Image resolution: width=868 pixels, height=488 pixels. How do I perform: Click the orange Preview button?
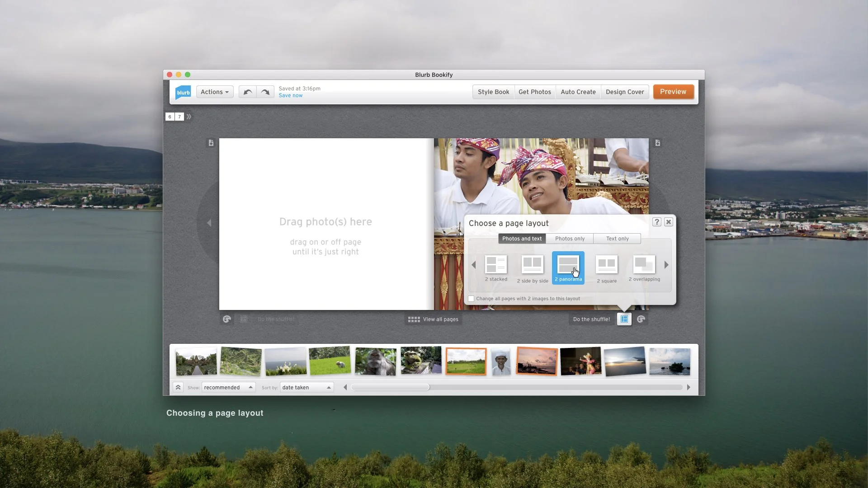673,92
